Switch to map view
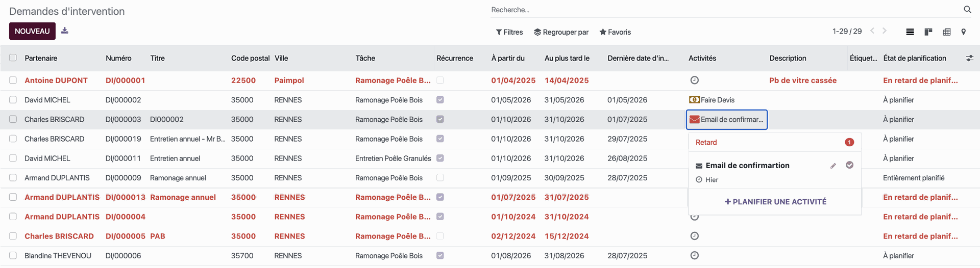Screen dimensions: 980x268 (963, 32)
